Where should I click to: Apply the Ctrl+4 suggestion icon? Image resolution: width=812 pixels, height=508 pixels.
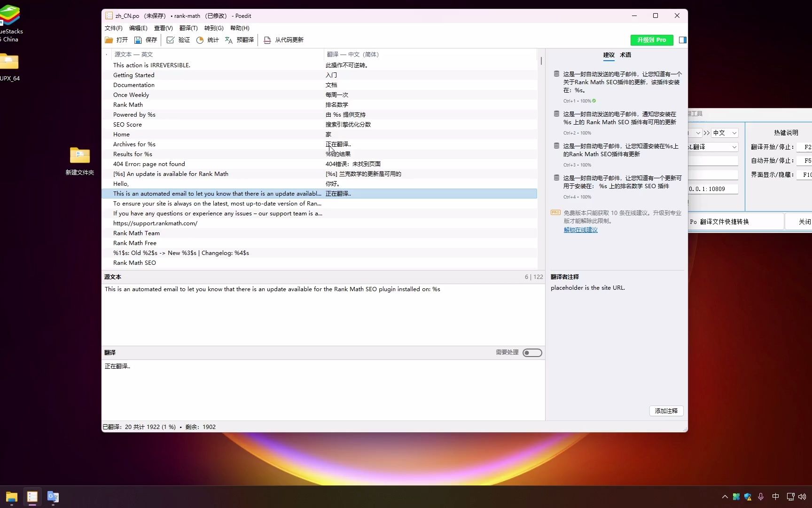pyautogui.click(x=556, y=178)
